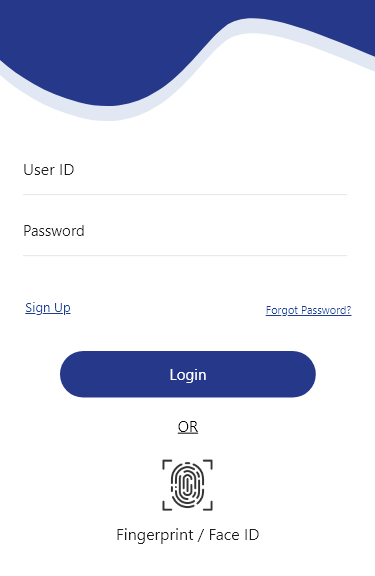The image size is (375, 576).
Task: Open the Sign Up link
Action: [x=48, y=308]
